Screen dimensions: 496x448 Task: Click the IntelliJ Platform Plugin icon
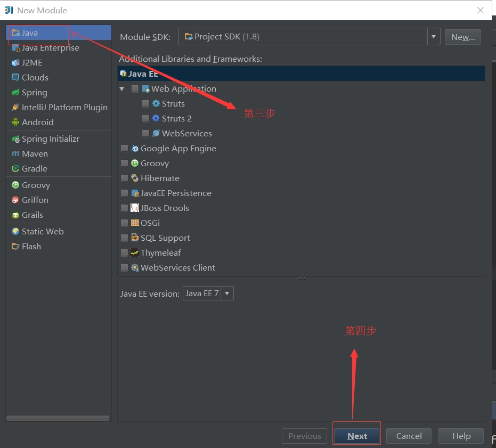point(15,107)
